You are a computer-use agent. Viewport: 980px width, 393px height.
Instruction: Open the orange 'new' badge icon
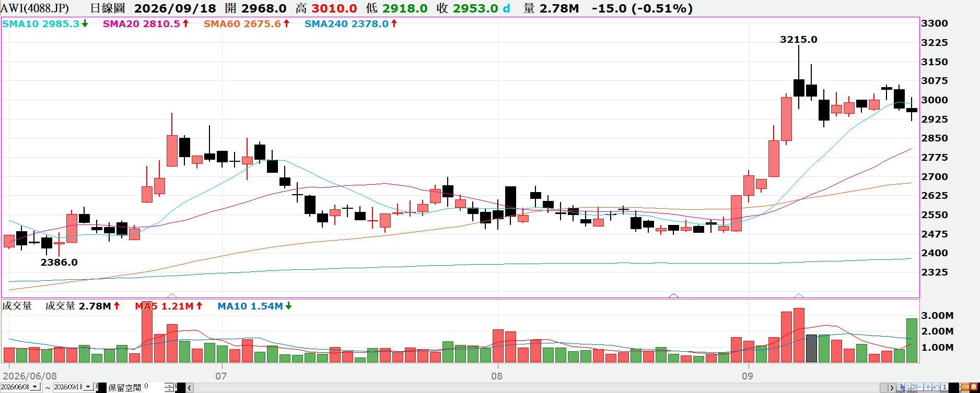(965, 387)
